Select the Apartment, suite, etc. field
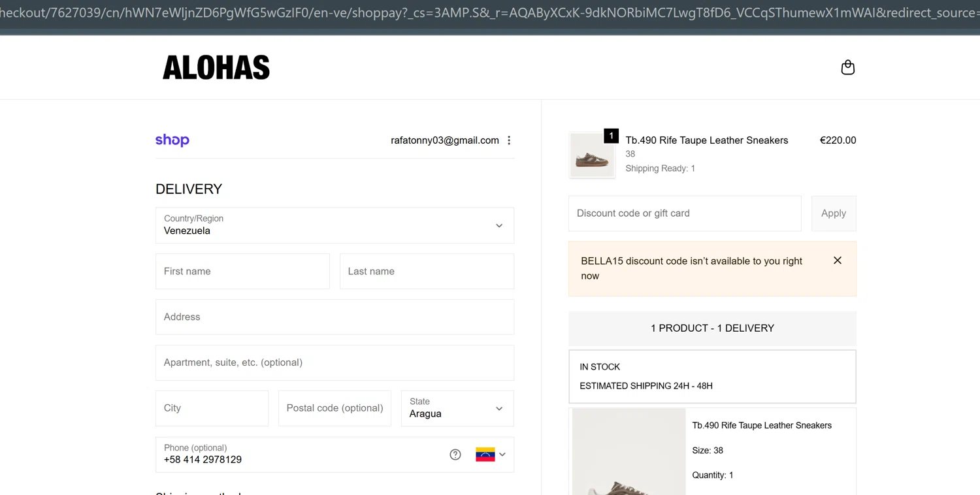 pyautogui.click(x=335, y=362)
